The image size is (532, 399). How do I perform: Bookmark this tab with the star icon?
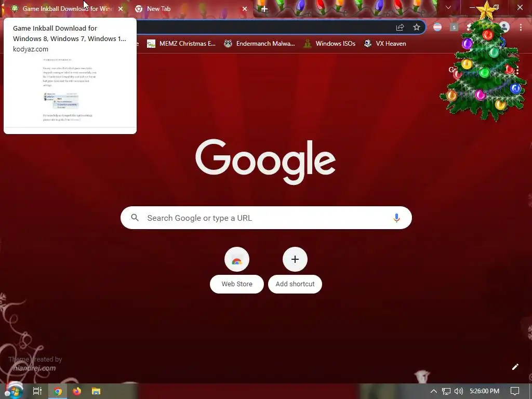click(x=417, y=28)
